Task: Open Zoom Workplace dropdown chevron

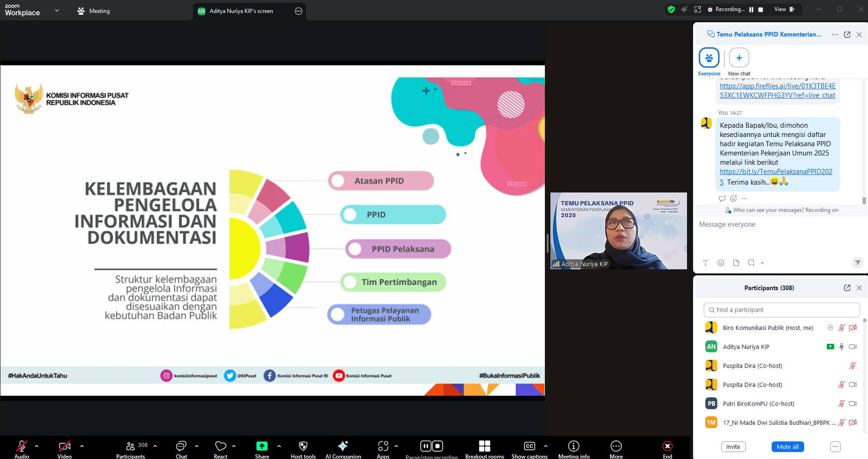Action: (57, 10)
